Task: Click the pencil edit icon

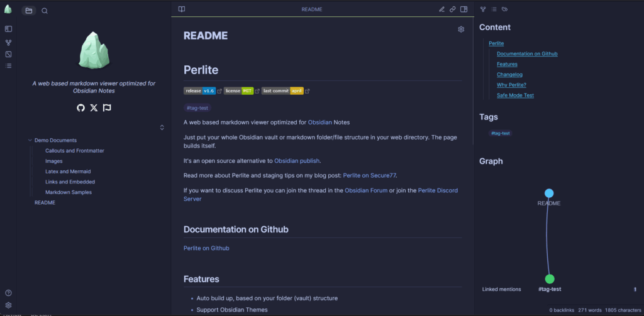Action: pos(441,9)
